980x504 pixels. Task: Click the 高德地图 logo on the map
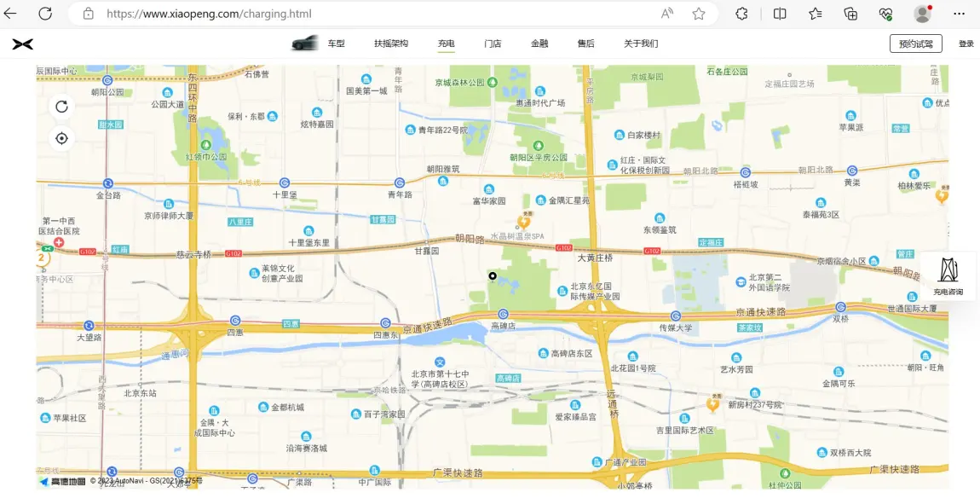pos(62,481)
